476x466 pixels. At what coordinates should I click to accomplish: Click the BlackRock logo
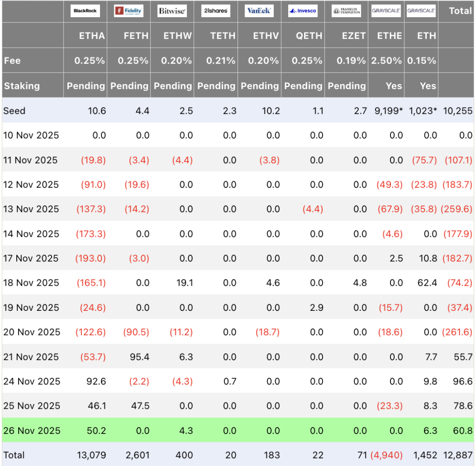tap(86, 11)
